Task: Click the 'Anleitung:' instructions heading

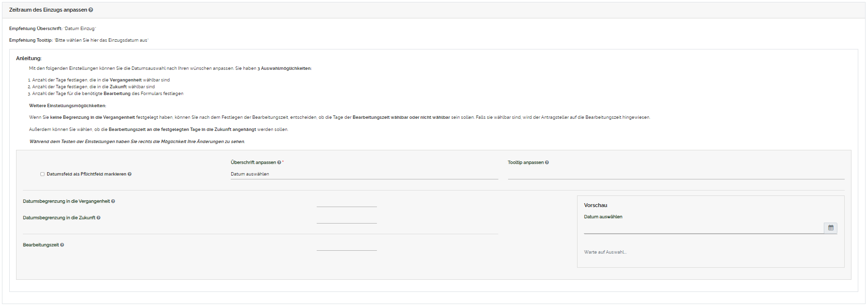Action: [29, 58]
